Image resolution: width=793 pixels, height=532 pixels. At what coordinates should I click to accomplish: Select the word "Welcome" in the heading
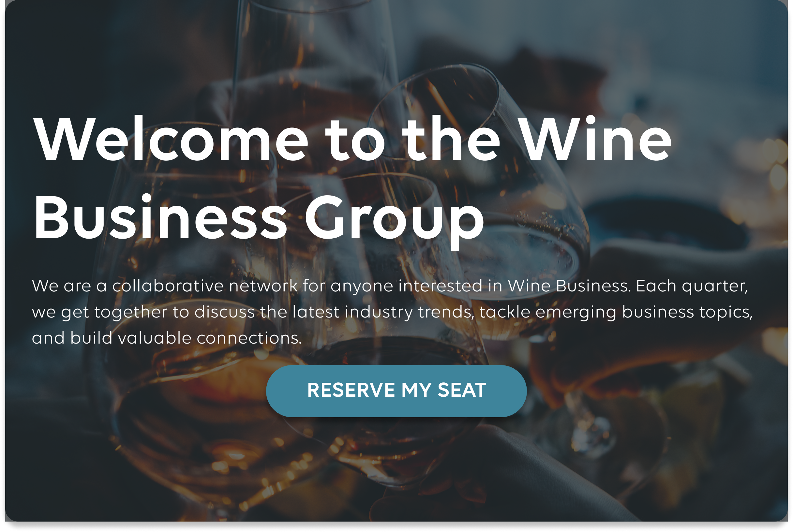point(171,139)
